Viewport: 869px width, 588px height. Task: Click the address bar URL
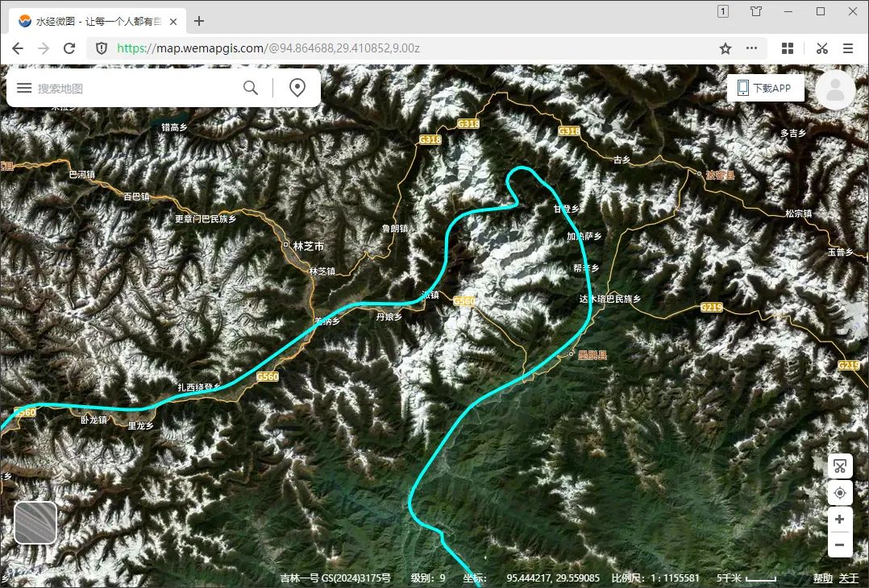coord(268,48)
